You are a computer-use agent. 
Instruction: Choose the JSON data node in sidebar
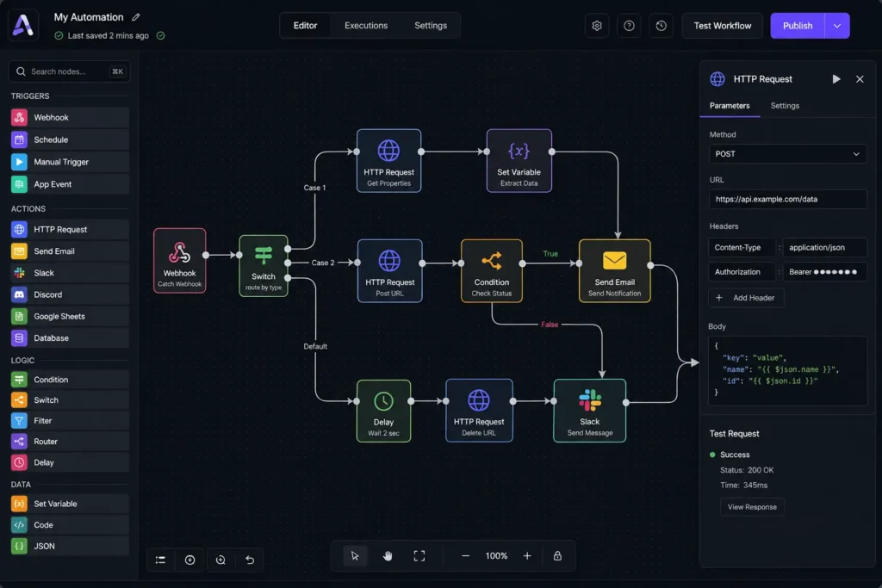(70, 546)
